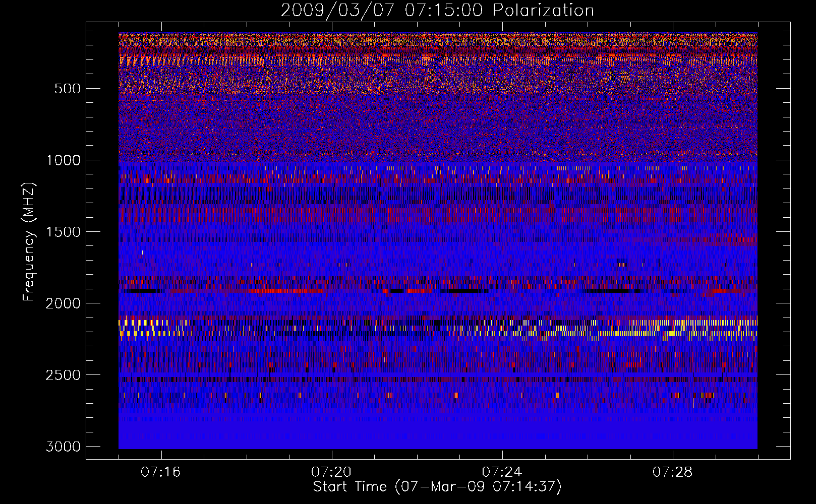The width and height of the screenshot is (816, 504).
Task: Select the 2000 frequency tick label
Action: point(63,303)
